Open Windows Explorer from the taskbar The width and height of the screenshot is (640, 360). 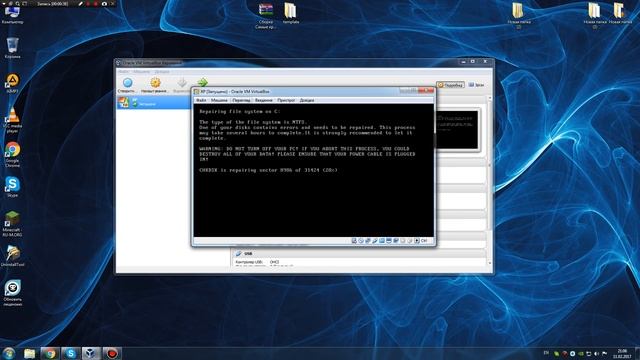pos(29,353)
